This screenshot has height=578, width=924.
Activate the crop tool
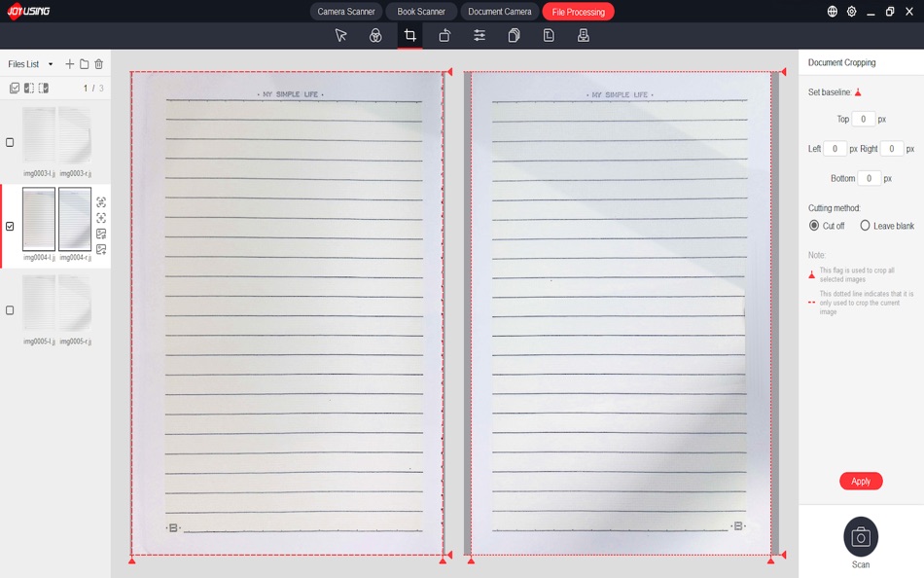coord(409,35)
